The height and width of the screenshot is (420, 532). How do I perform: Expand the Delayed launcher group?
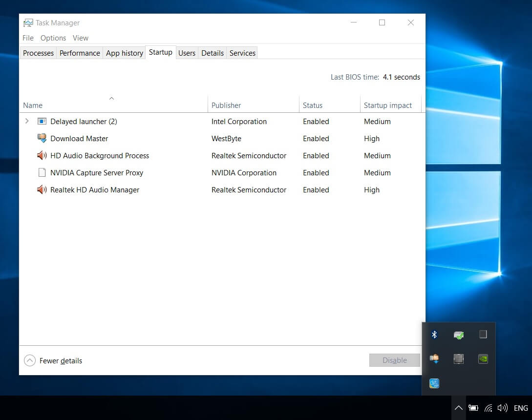(x=27, y=121)
